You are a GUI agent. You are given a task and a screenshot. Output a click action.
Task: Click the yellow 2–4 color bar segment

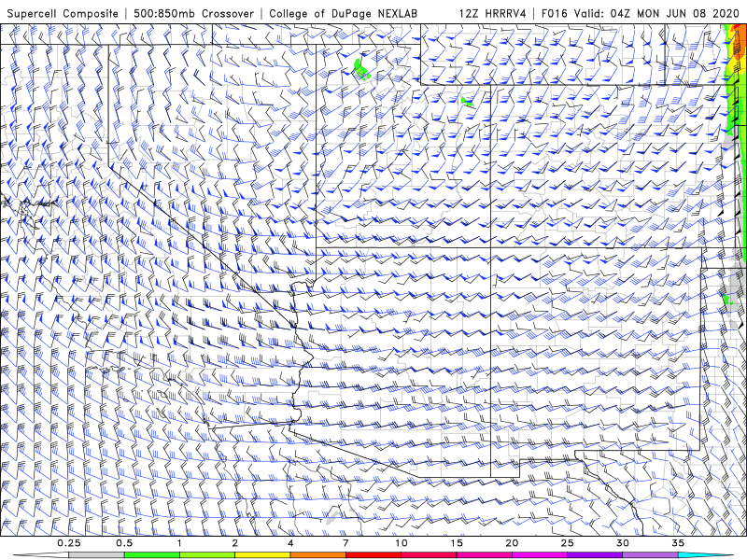pyautogui.click(x=262, y=555)
